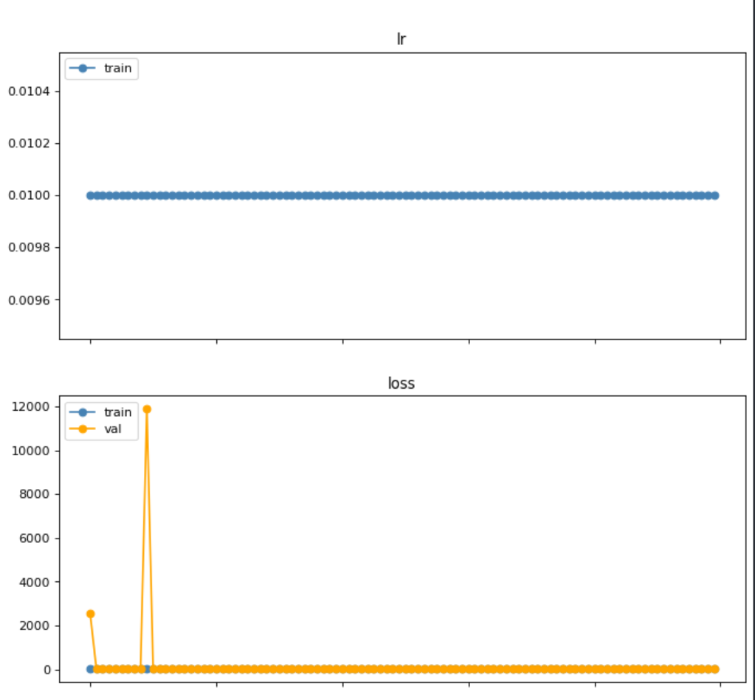755x700 pixels.
Task: Click the orange val legend marker
Action: [x=83, y=428]
